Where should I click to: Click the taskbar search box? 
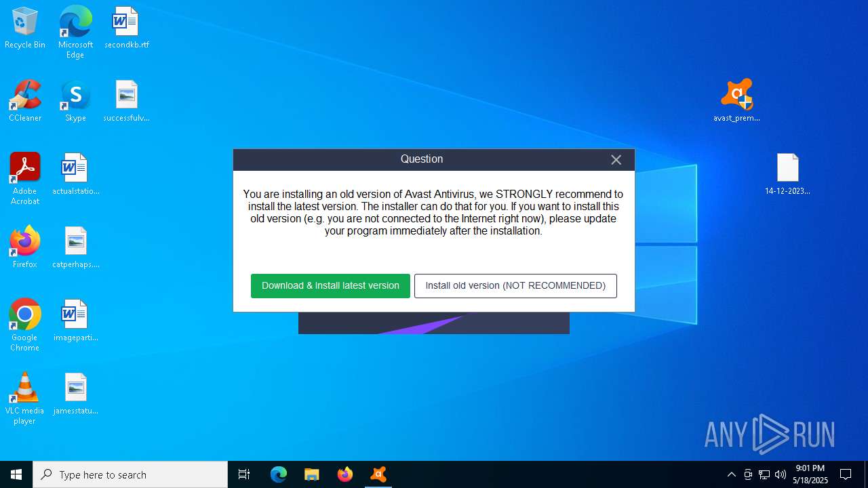130,474
